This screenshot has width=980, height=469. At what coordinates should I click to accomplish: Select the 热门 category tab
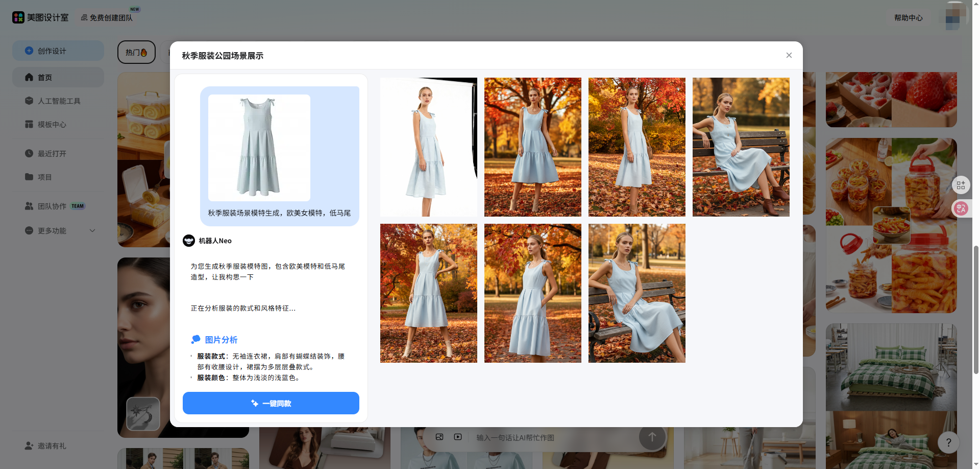click(136, 52)
